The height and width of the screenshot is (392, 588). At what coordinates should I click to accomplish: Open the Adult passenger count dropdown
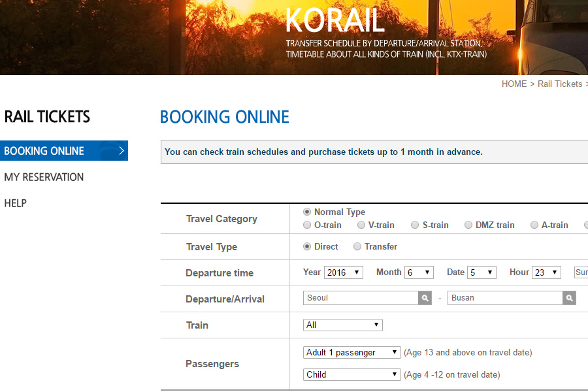point(352,352)
